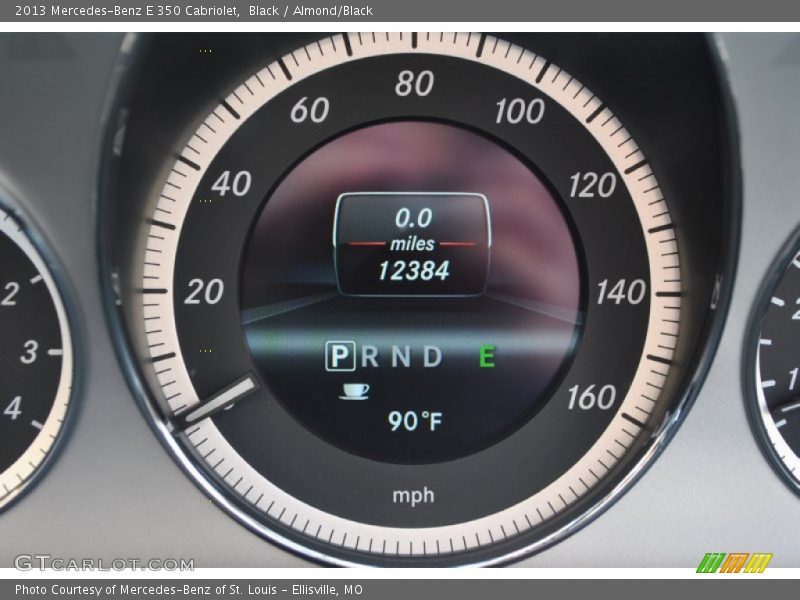The width and height of the screenshot is (800, 600).
Task: Click the 100 mark on the speedometer
Action: (519, 111)
